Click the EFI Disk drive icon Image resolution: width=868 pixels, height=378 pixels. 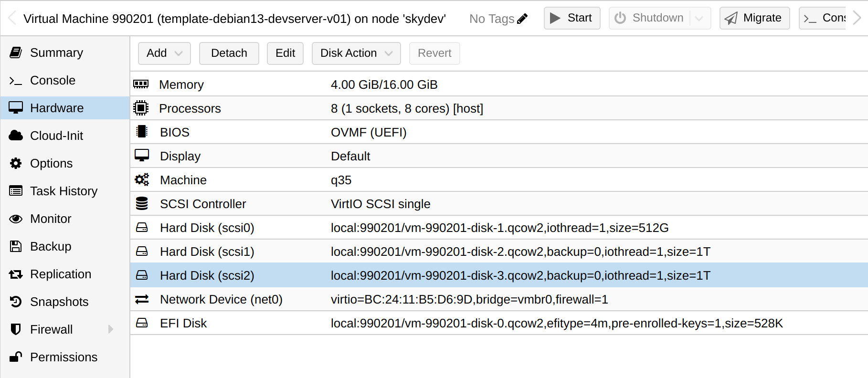tap(142, 323)
